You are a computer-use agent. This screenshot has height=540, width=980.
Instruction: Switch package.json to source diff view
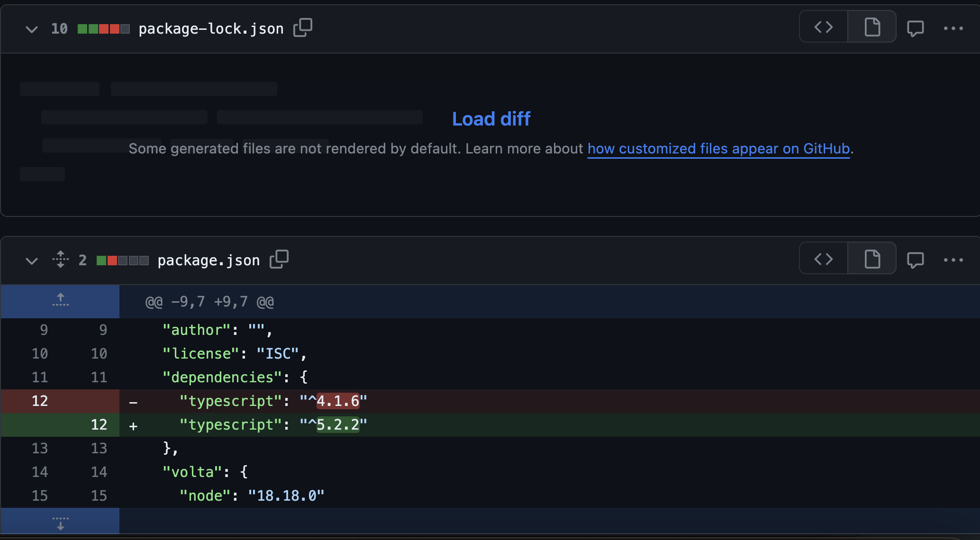click(824, 259)
